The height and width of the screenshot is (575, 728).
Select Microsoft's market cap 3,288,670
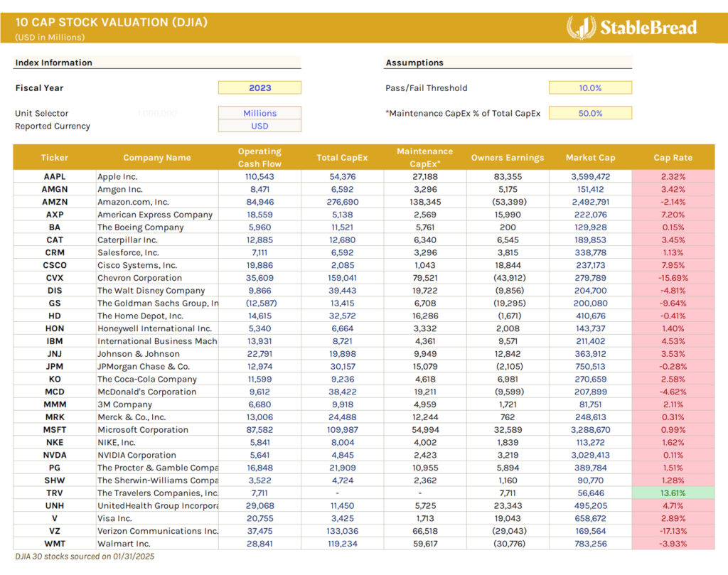coord(590,430)
